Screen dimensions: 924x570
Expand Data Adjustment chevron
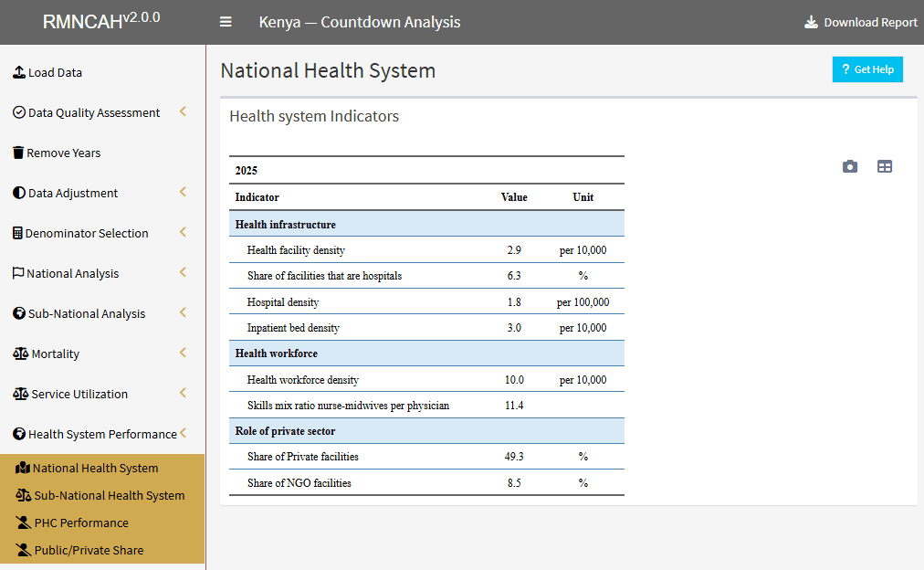coord(184,192)
